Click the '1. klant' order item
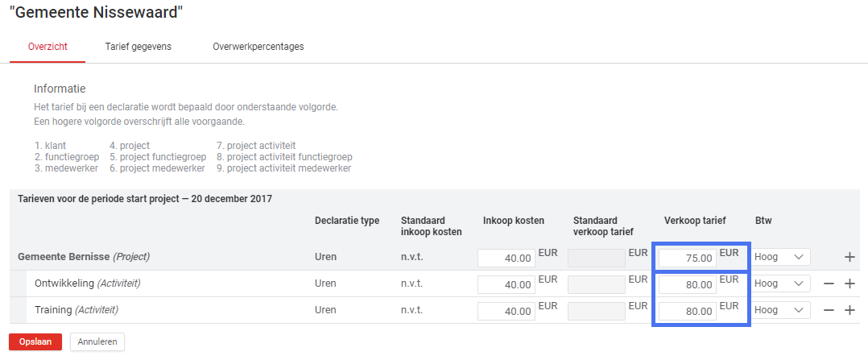This screenshot has height=360, width=868. click(51, 147)
